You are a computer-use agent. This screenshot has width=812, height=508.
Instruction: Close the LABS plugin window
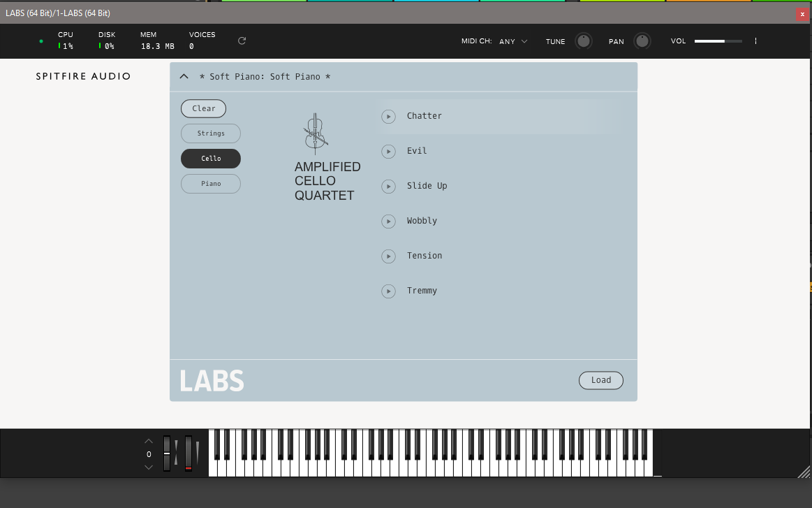[802, 14]
